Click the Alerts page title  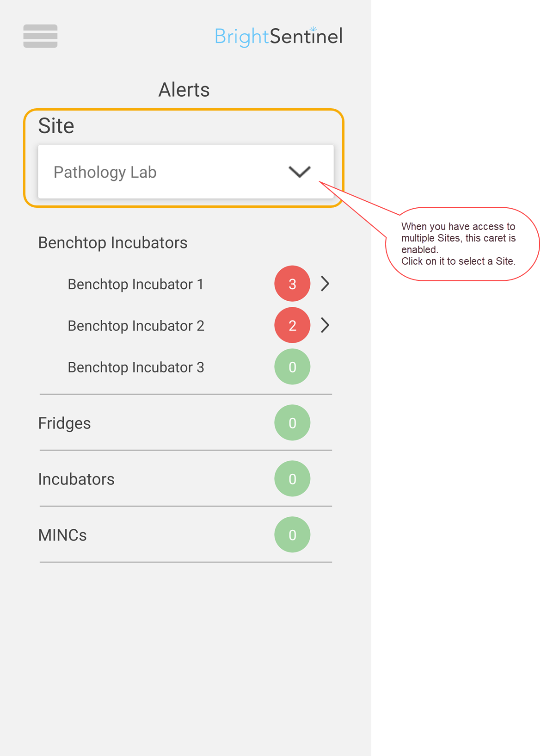click(184, 90)
